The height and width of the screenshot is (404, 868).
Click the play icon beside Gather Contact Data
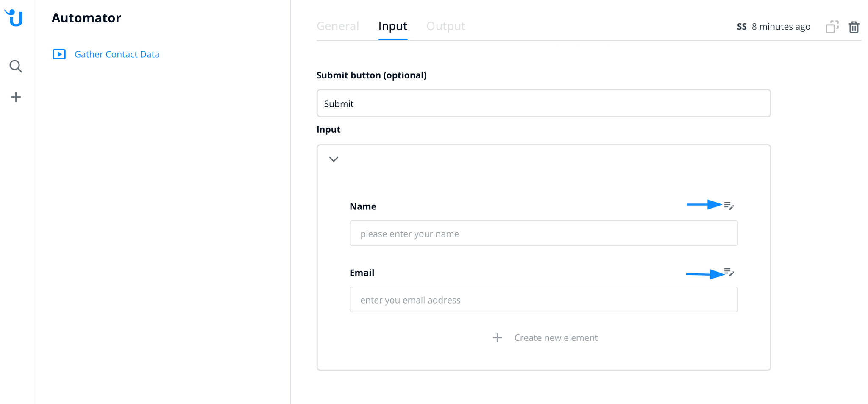coord(59,54)
